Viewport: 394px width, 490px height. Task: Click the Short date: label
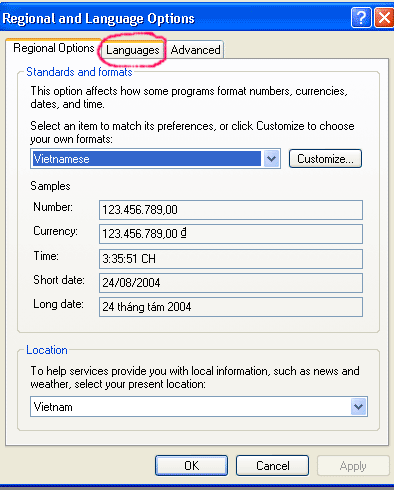pyautogui.click(x=59, y=280)
